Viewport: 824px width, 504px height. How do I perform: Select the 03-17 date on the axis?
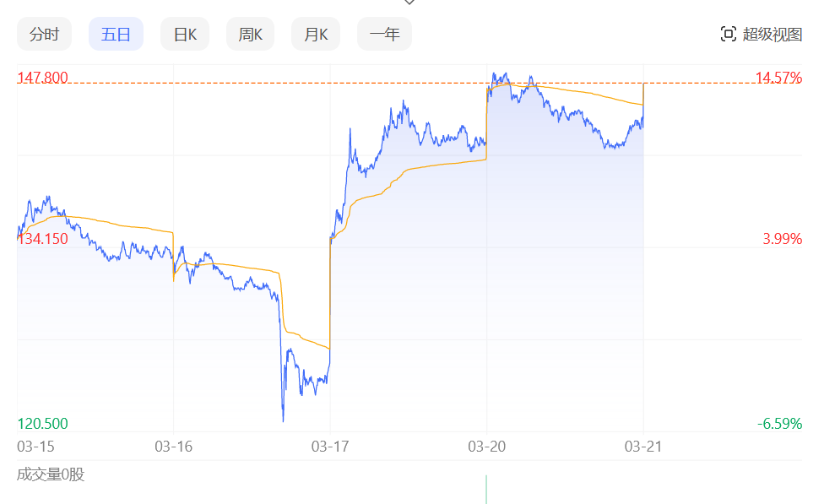[x=330, y=446]
